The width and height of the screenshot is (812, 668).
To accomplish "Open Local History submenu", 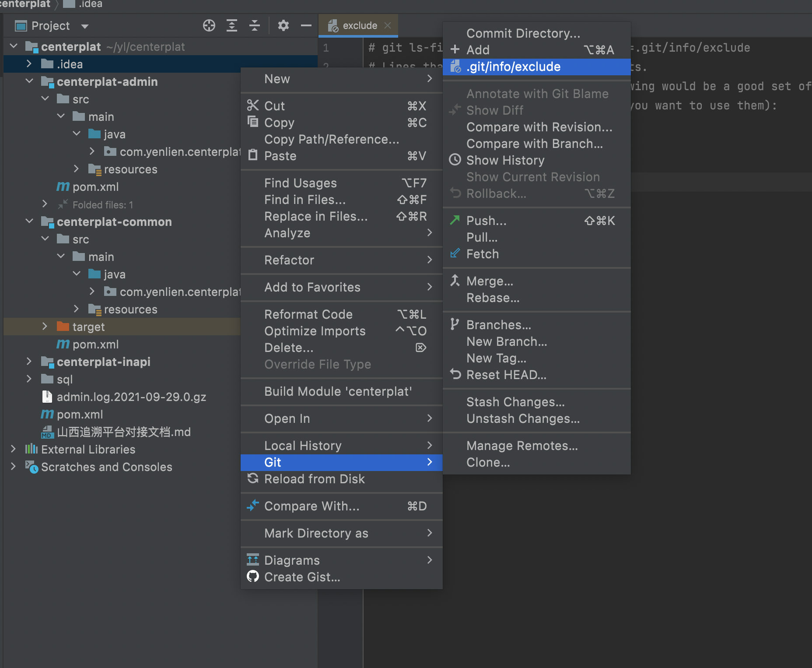I will coord(341,446).
